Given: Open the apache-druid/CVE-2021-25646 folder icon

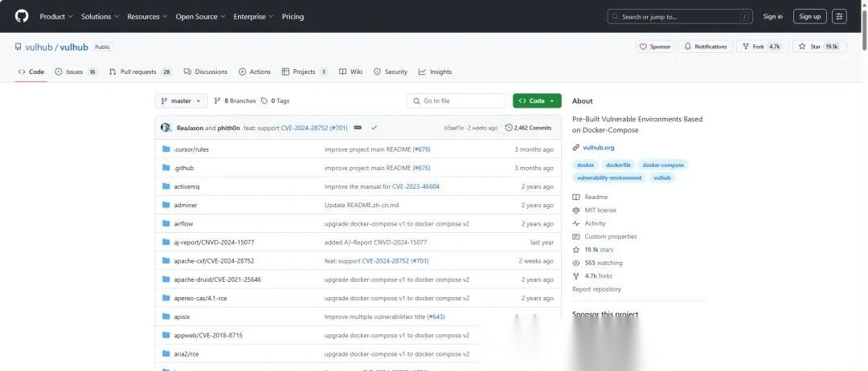Looking at the screenshot, I should point(166,279).
